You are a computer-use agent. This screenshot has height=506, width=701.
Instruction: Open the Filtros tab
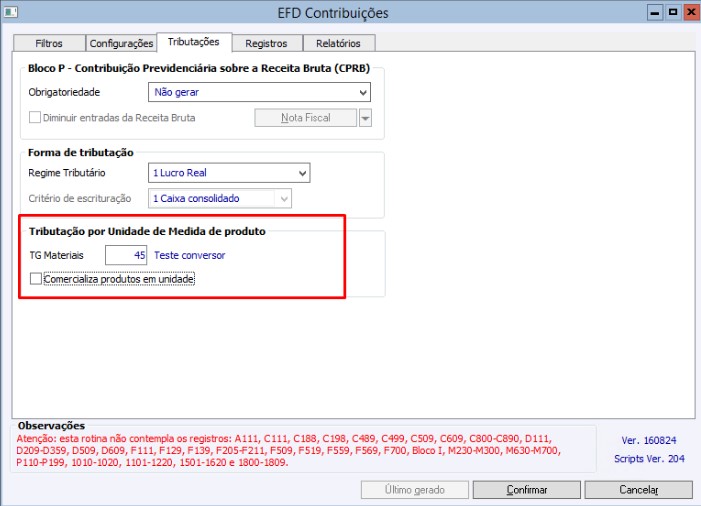tap(49, 43)
